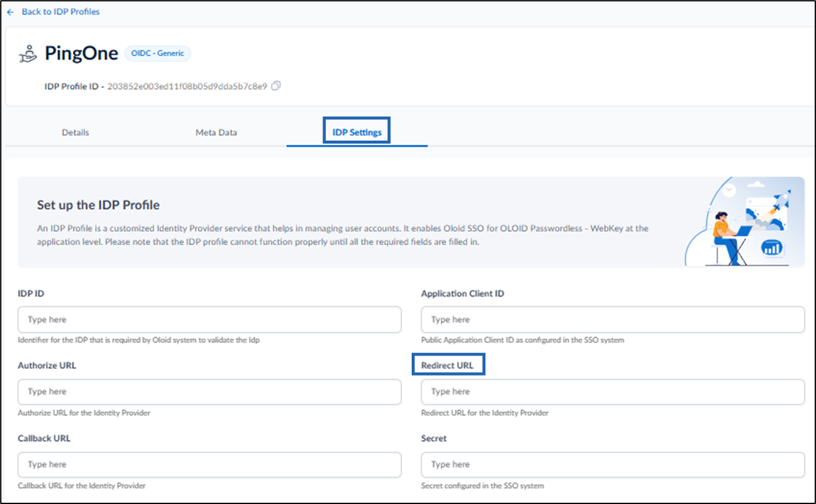816x504 pixels.
Task: Click into the Authorize URL input
Action: point(210,392)
